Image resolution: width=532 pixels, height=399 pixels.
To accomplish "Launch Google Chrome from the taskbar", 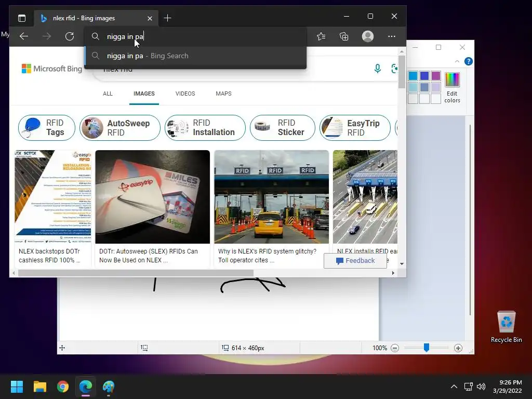I will (63, 387).
